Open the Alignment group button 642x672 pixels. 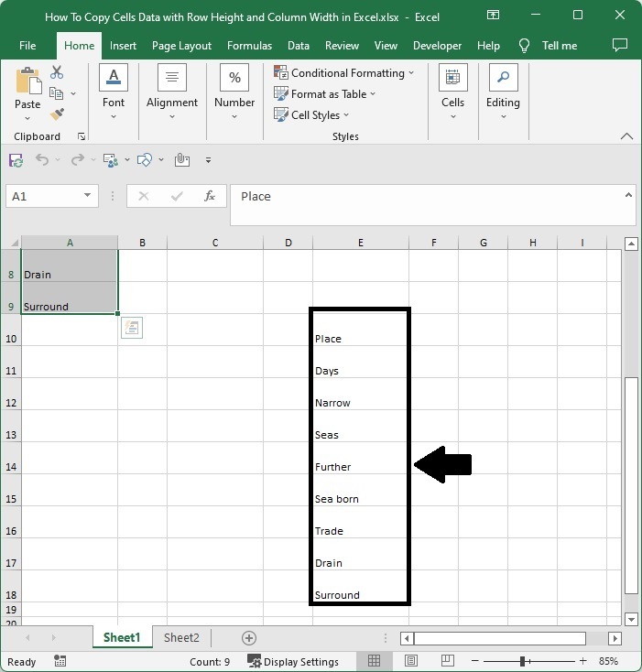172,92
